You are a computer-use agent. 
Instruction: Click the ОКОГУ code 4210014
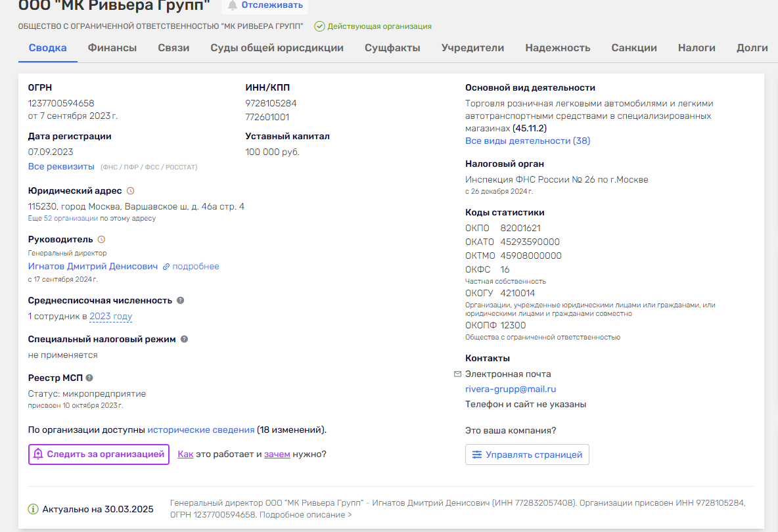click(x=518, y=293)
